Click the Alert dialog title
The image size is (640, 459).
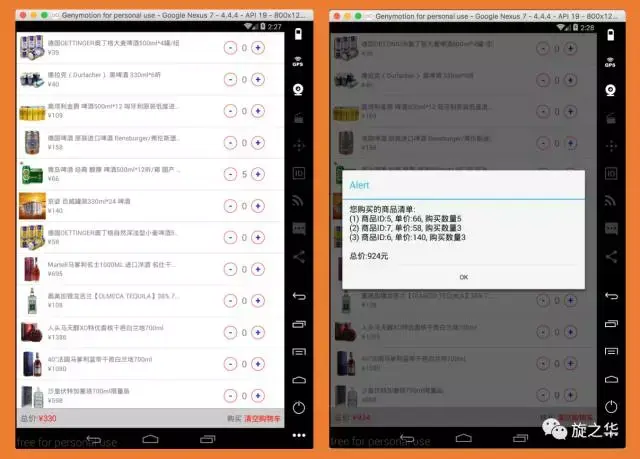[x=359, y=185]
